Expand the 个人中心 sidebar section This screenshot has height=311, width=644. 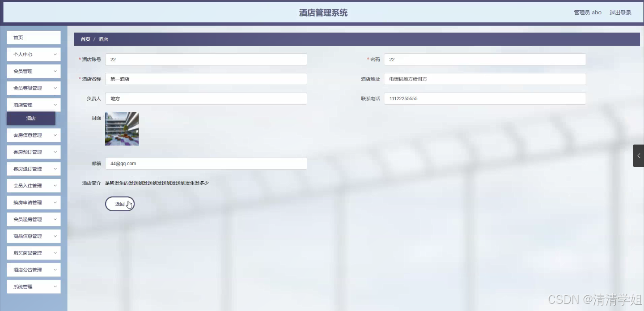pyautogui.click(x=33, y=54)
